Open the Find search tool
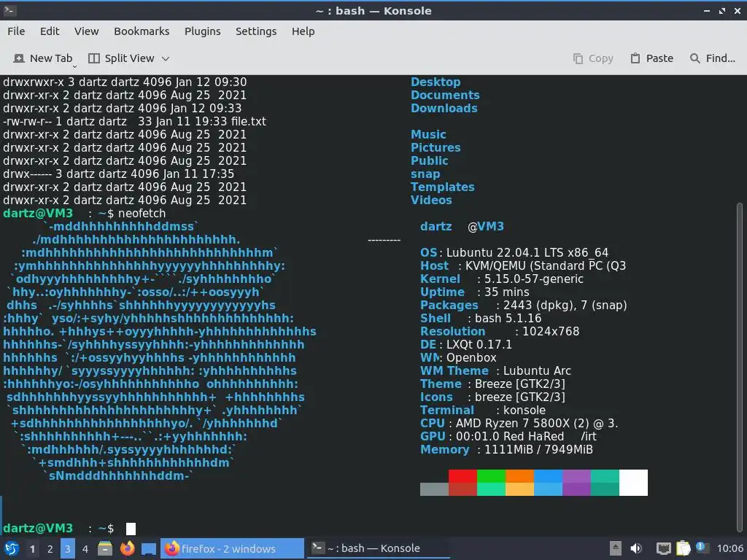This screenshot has height=560, width=747. 713,58
